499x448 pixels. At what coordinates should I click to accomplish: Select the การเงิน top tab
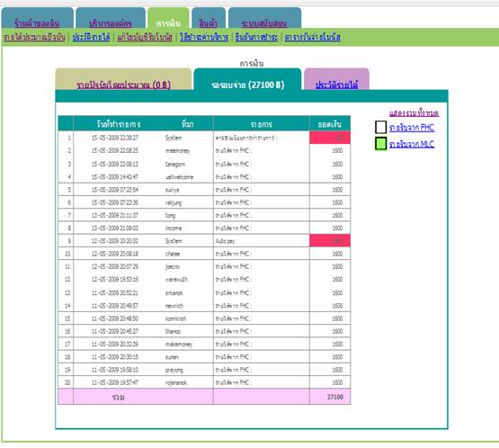[168, 23]
